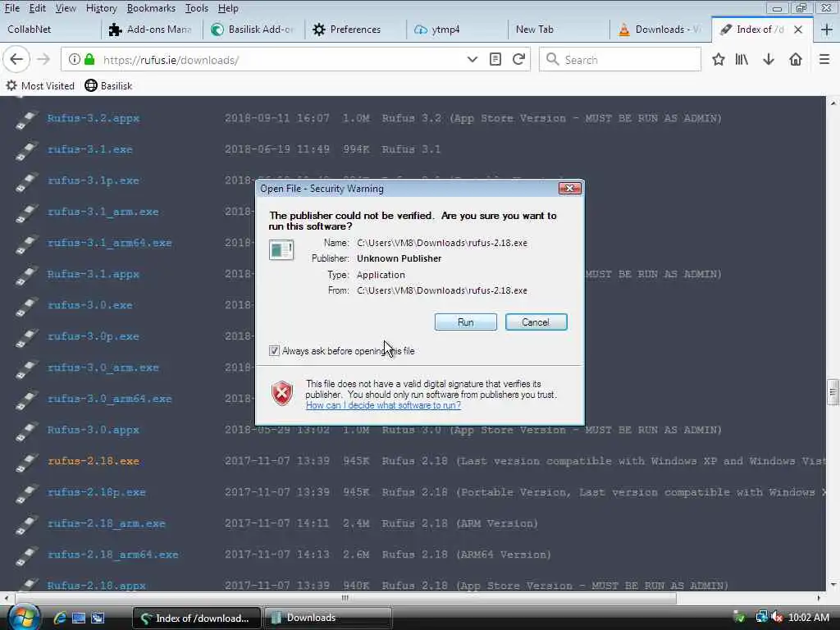
Task: Download rufus-3.0p.exe link
Action: tap(94, 336)
